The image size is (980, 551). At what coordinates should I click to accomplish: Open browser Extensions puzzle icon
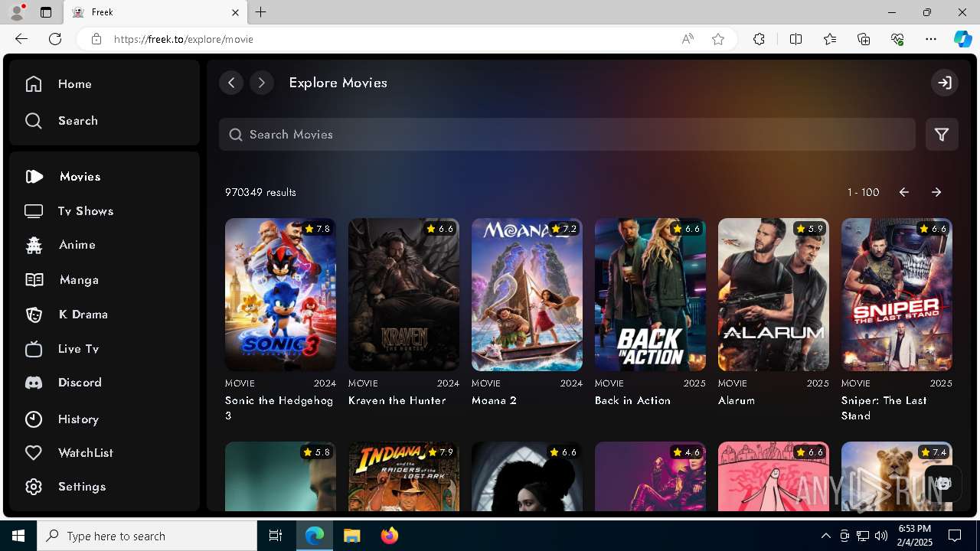point(759,39)
